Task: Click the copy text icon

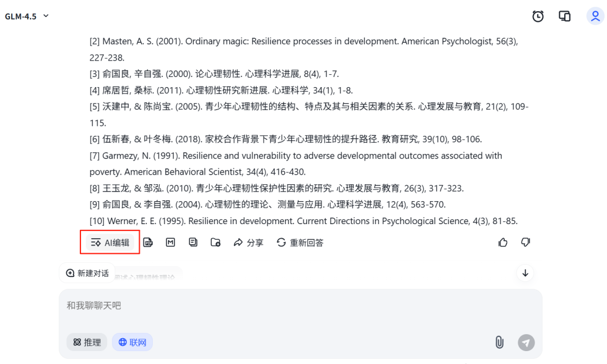Action: click(193, 242)
